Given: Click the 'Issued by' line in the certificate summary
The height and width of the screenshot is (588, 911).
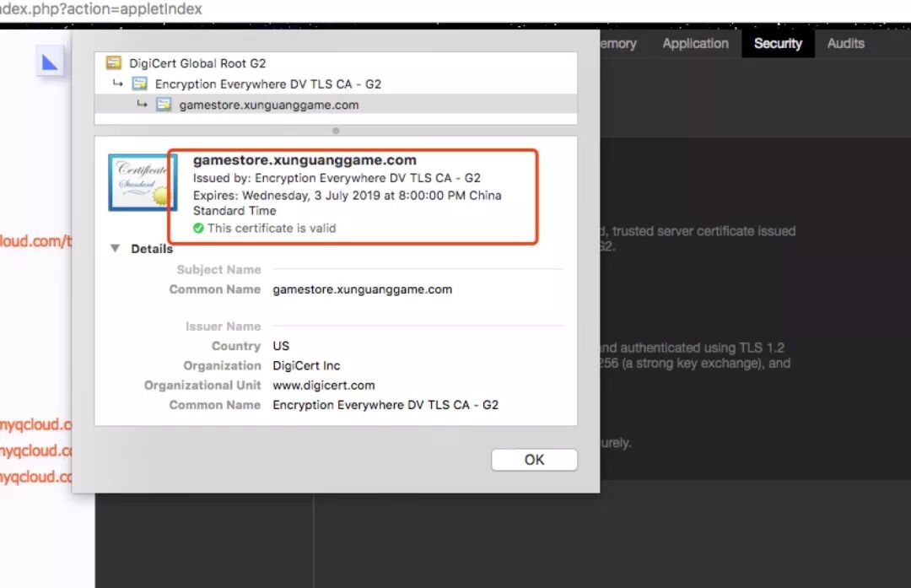Looking at the screenshot, I should (x=337, y=178).
